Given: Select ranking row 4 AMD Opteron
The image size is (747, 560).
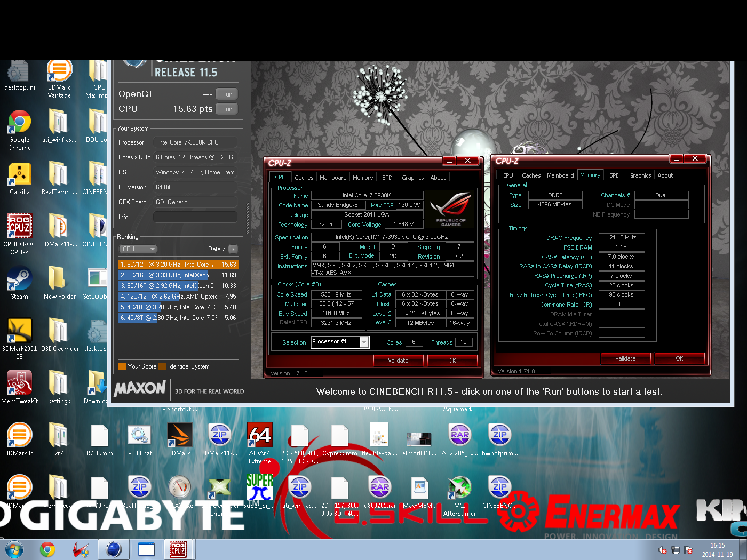Looking at the screenshot, I should point(178,297).
